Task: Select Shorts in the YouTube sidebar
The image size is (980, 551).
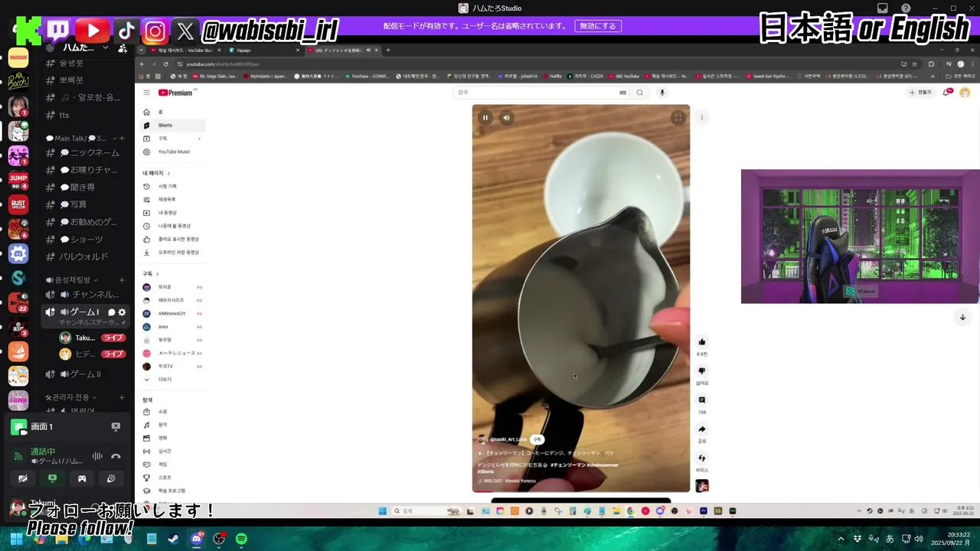Action: [x=174, y=126]
